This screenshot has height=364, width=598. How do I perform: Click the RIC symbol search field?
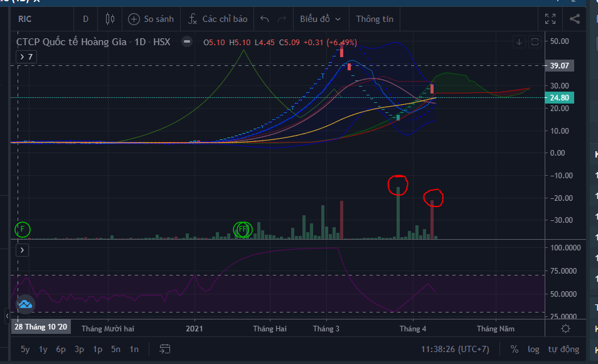tap(38, 19)
